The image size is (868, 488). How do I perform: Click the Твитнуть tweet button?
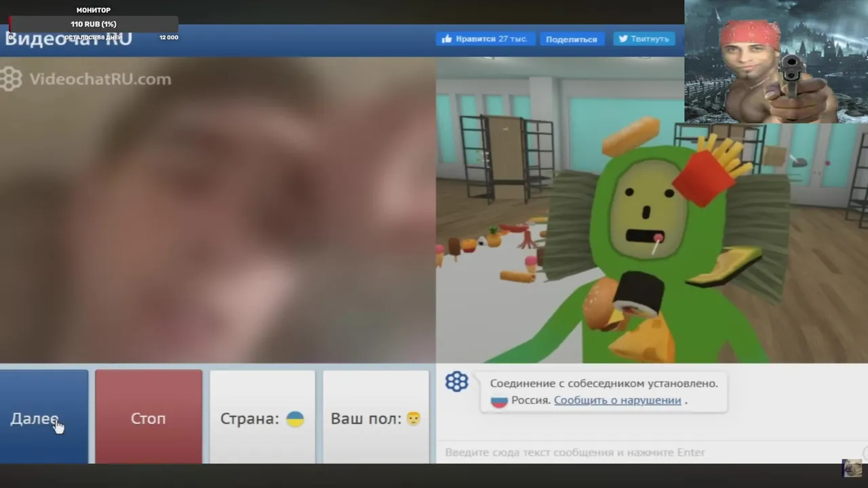pos(644,39)
